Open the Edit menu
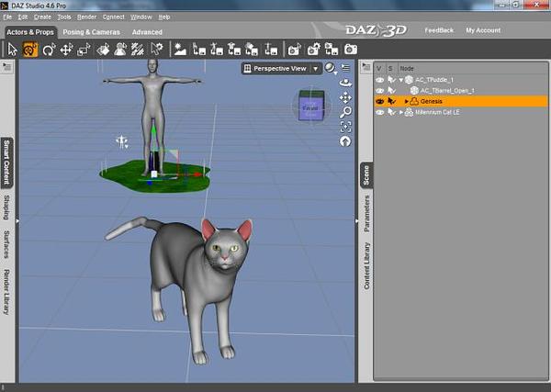Image resolution: width=551 pixels, height=392 pixels. click(22, 17)
